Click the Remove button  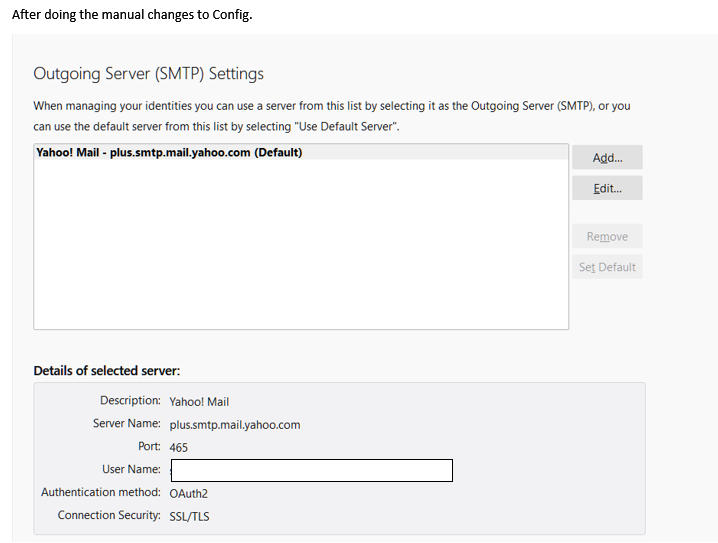[x=607, y=236]
